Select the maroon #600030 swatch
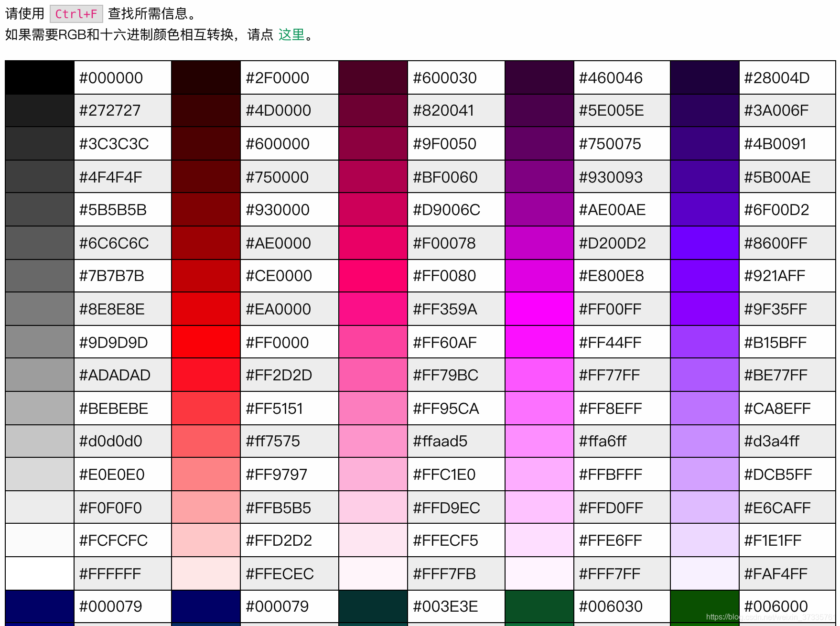840x626 pixels. click(373, 77)
